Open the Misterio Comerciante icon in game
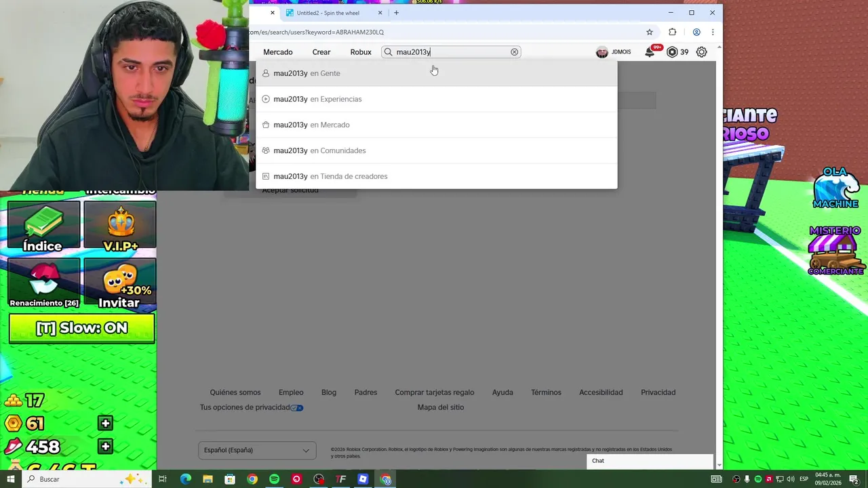This screenshot has height=488, width=868. click(835, 250)
